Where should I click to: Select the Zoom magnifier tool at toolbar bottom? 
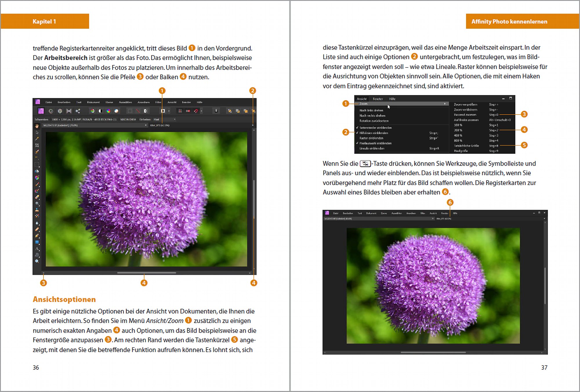pyautogui.click(x=37, y=261)
